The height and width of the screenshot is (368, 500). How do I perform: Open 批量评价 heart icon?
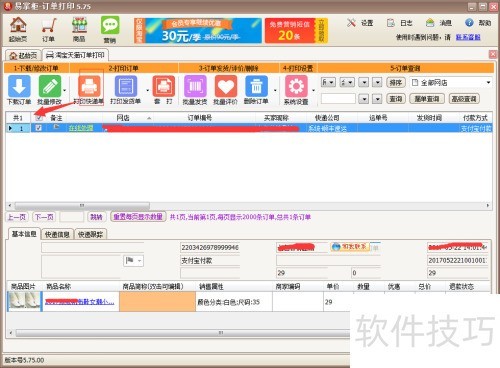226,86
